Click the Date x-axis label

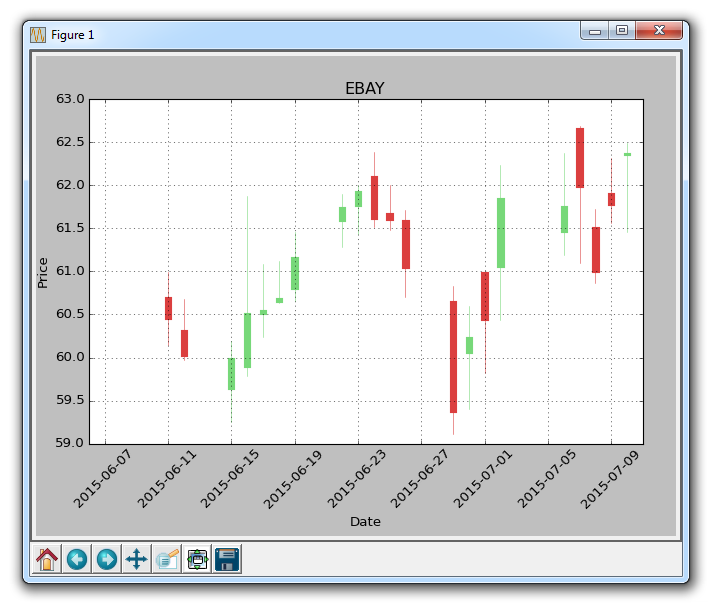click(x=364, y=521)
